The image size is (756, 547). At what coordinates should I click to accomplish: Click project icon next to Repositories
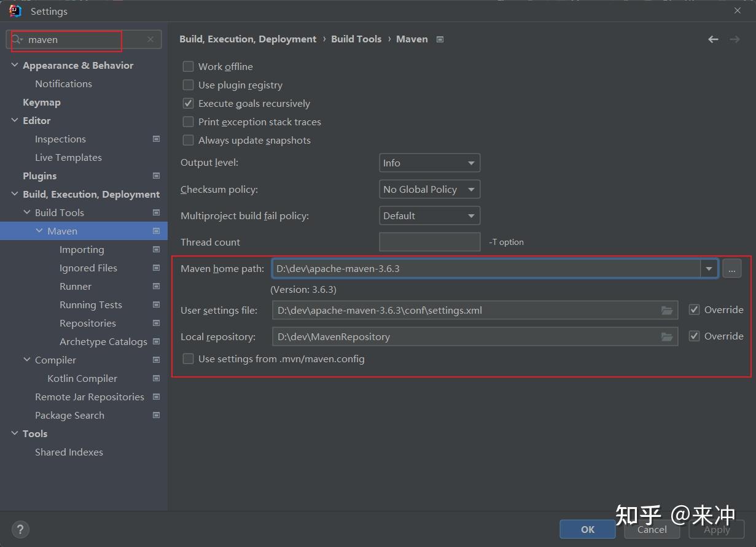[x=156, y=323]
